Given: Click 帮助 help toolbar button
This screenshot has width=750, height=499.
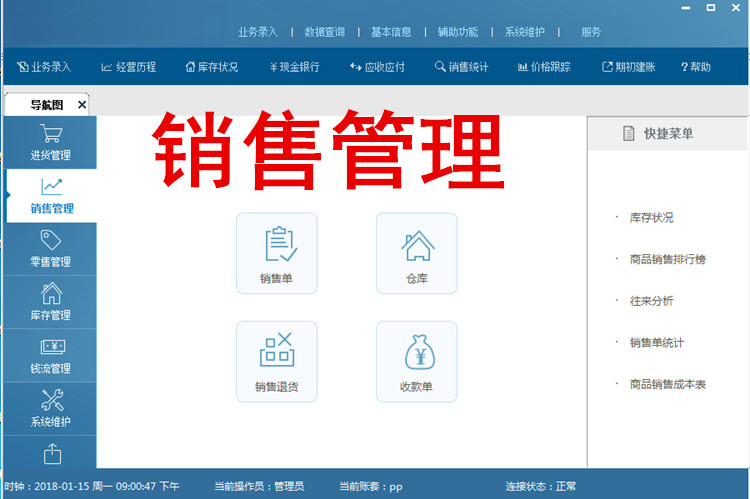Looking at the screenshot, I should click(695, 67).
